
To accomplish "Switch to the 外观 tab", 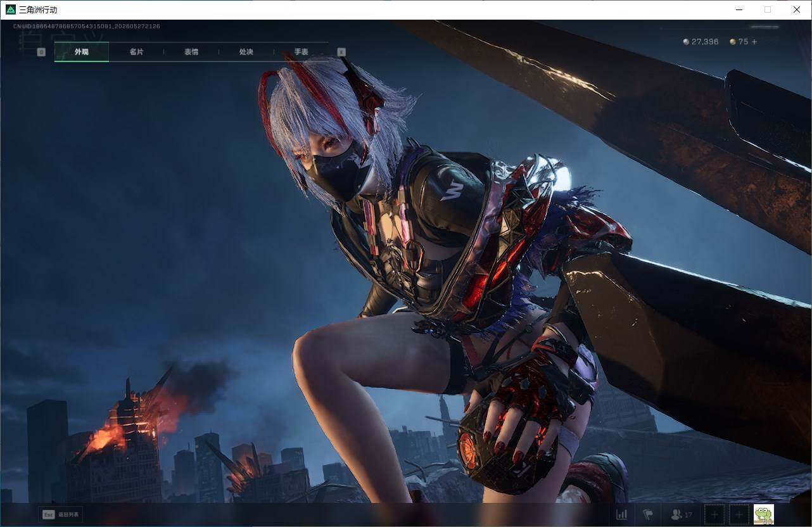I will tap(82, 52).
